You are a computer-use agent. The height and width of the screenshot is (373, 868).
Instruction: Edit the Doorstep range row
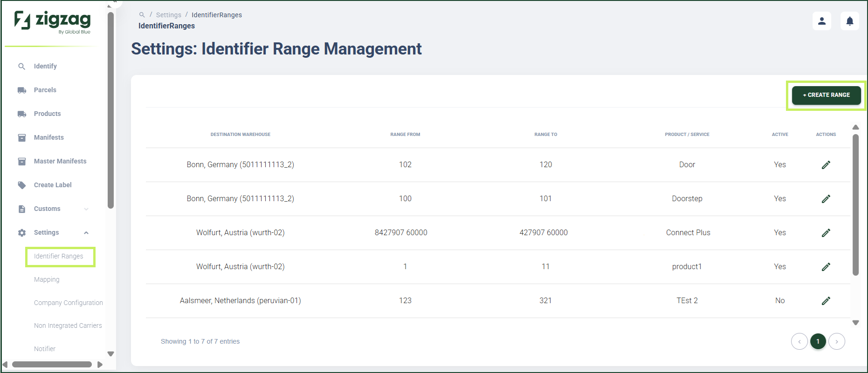coord(826,199)
